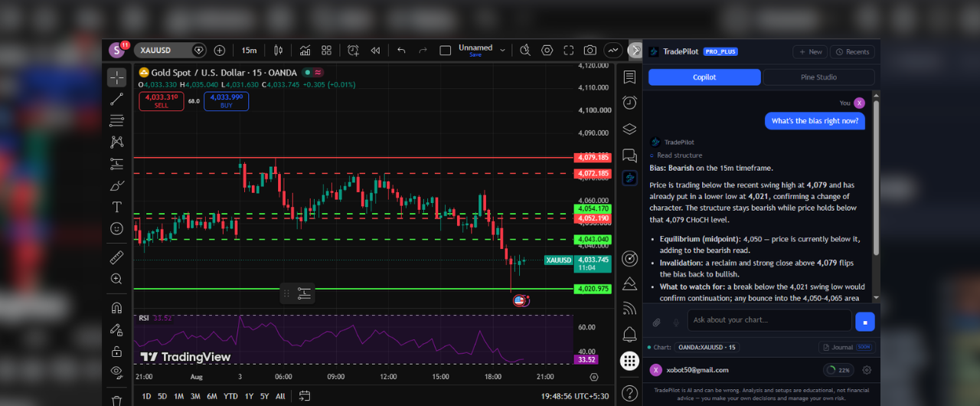Click the 4,020.975 horizontal line label

(x=593, y=289)
